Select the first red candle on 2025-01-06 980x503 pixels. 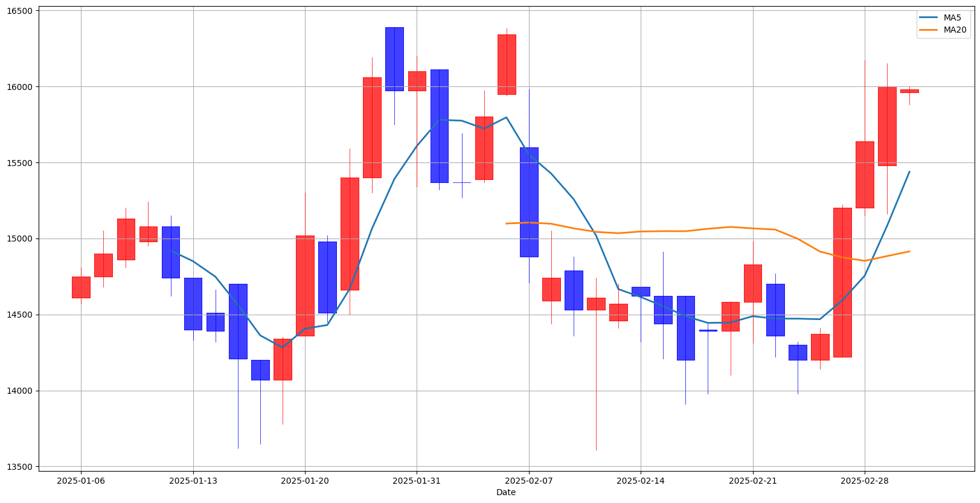click(81, 287)
